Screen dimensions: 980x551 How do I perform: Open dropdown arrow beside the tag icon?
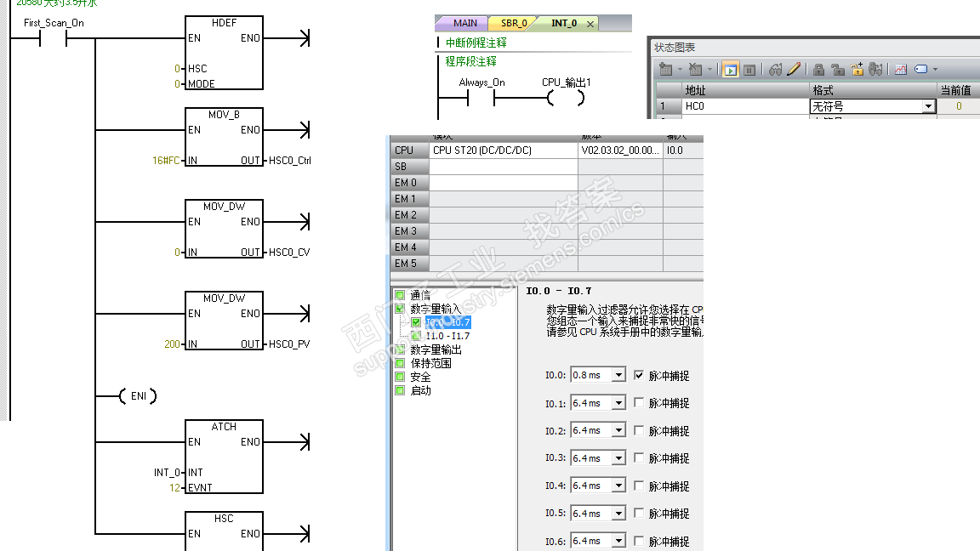coord(935,70)
